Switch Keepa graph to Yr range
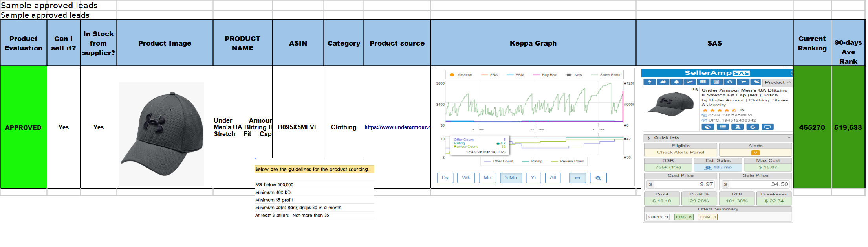This screenshot has height=247, width=868. tap(533, 178)
